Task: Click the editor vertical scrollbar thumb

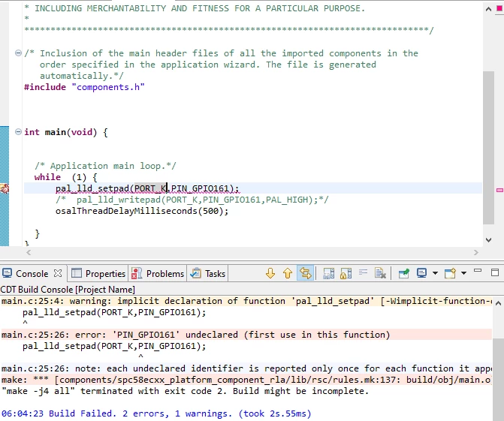Action: (x=488, y=148)
